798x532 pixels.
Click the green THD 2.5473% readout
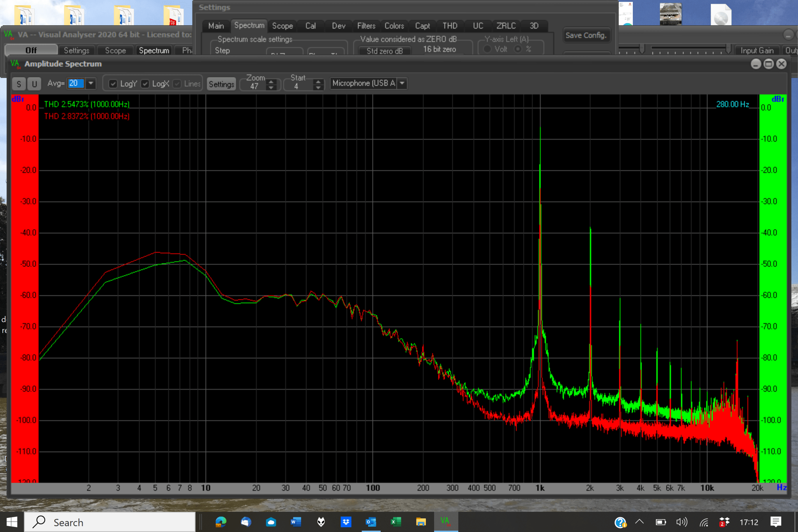(87, 104)
